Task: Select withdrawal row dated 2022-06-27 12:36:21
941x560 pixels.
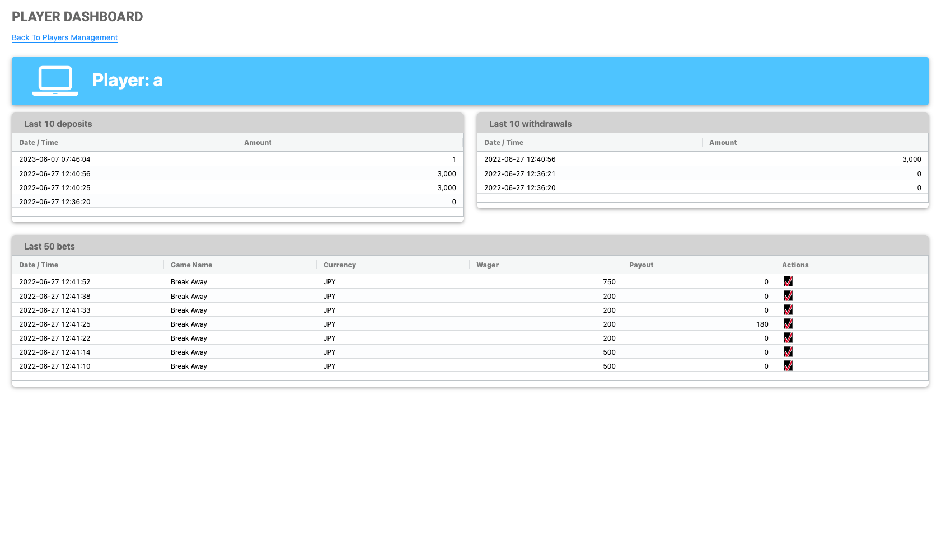Action: coord(702,174)
